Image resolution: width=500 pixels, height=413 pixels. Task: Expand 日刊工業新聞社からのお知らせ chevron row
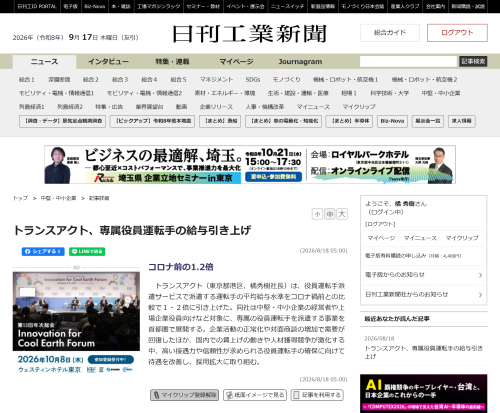click(423, 295)
